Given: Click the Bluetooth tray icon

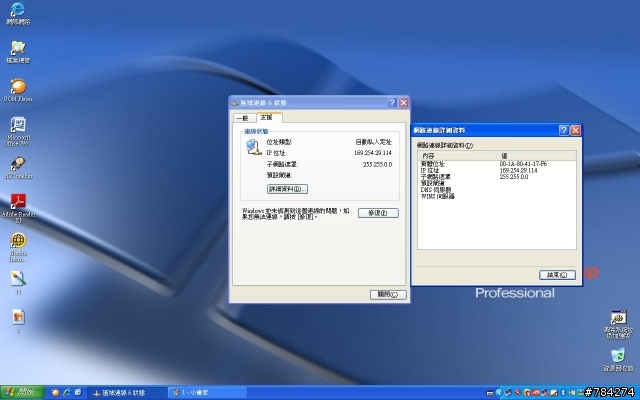Looking at the screenshot, I should click(563, 393).
